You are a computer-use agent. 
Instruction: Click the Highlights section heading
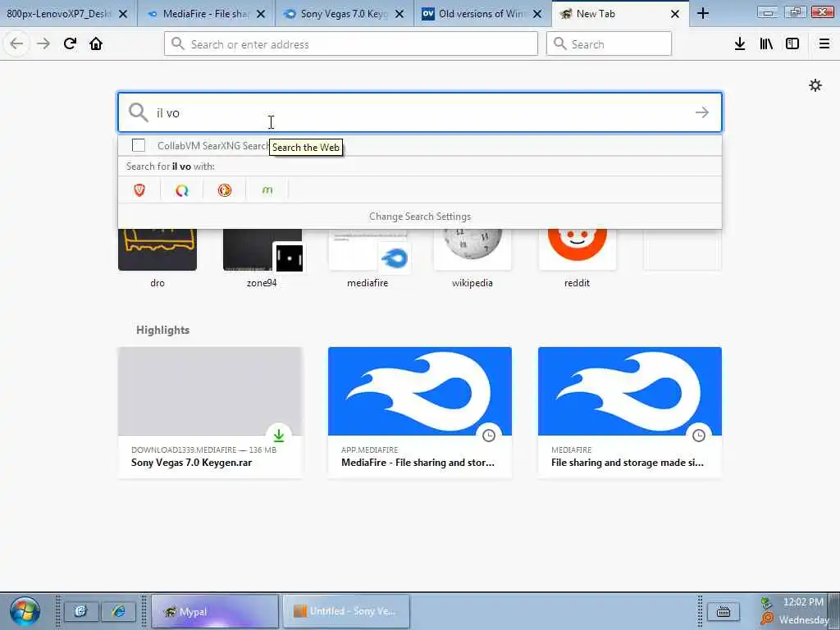pyautogui.click(x=162, y=330)
